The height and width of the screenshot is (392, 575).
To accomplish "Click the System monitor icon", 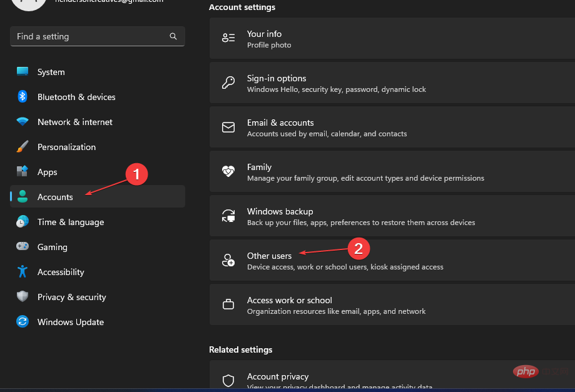I will click(x=23, y=71).
